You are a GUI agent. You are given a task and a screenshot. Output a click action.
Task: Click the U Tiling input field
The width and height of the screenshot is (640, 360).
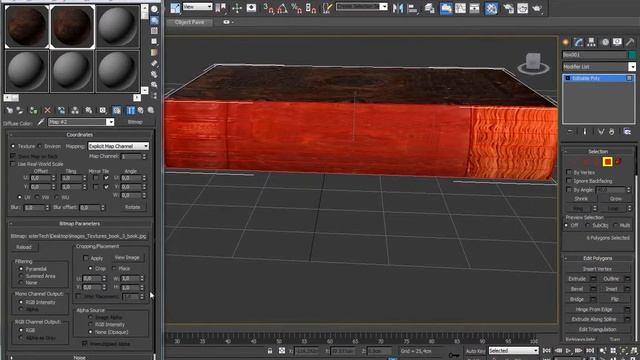71,178
